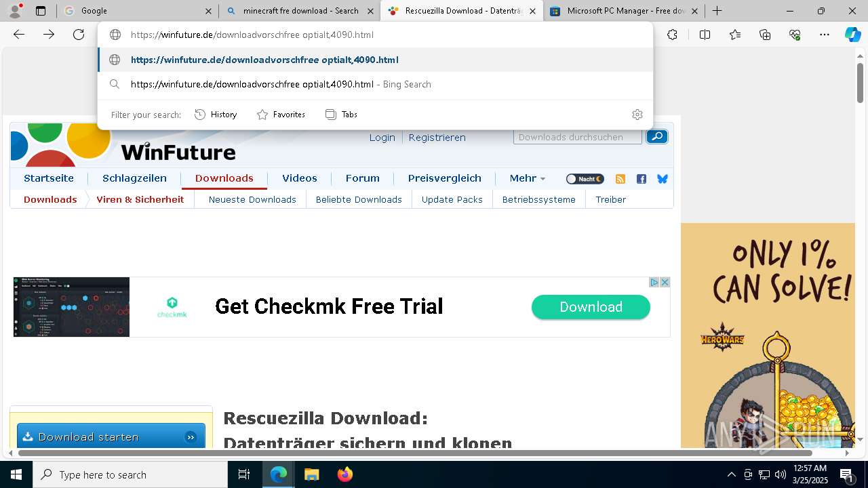The height and width of the screenshot is (488, 868).
Task: Show hidden system tray icons
Action: coord(731,474)
